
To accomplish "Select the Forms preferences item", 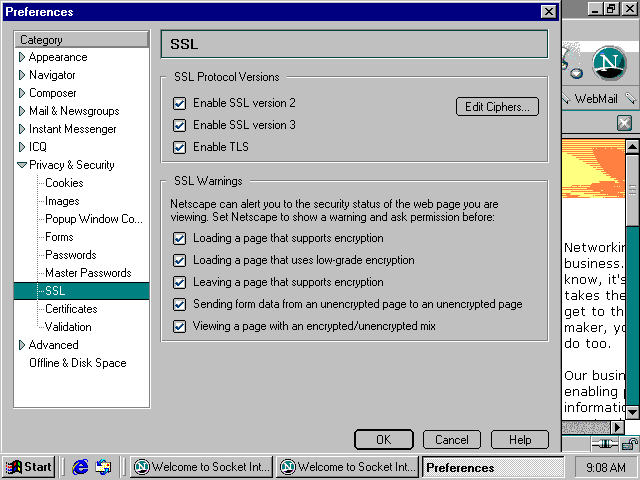I will pyautogui.click(x=59, y=237).
